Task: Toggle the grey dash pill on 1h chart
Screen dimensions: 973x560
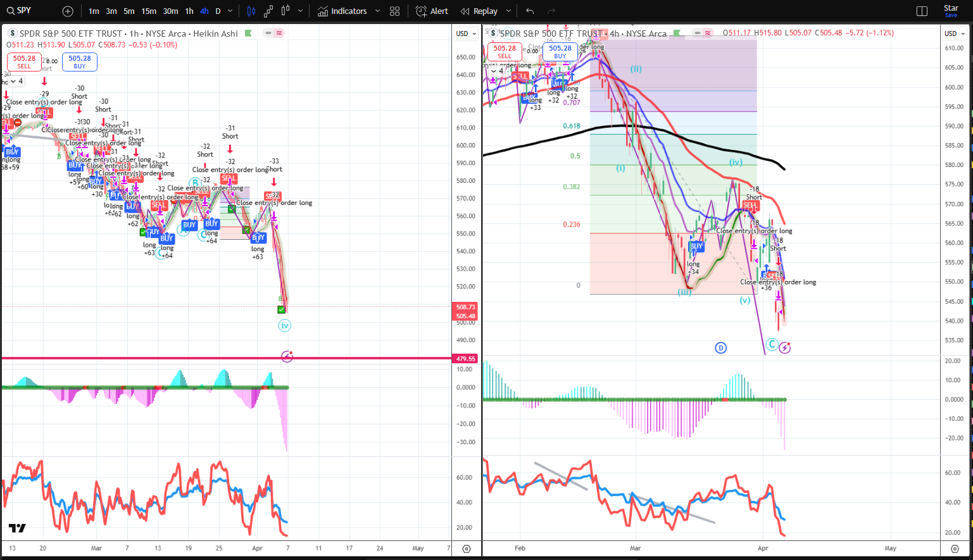Action: 268,33
